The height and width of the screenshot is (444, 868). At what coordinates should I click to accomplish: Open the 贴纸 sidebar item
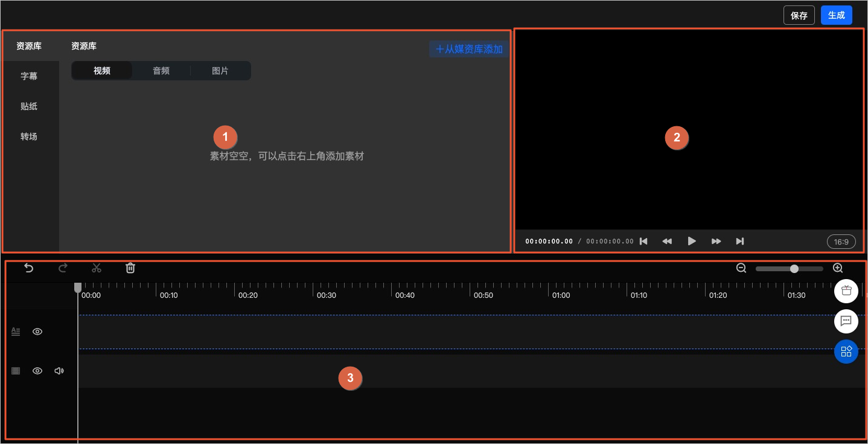29,106
